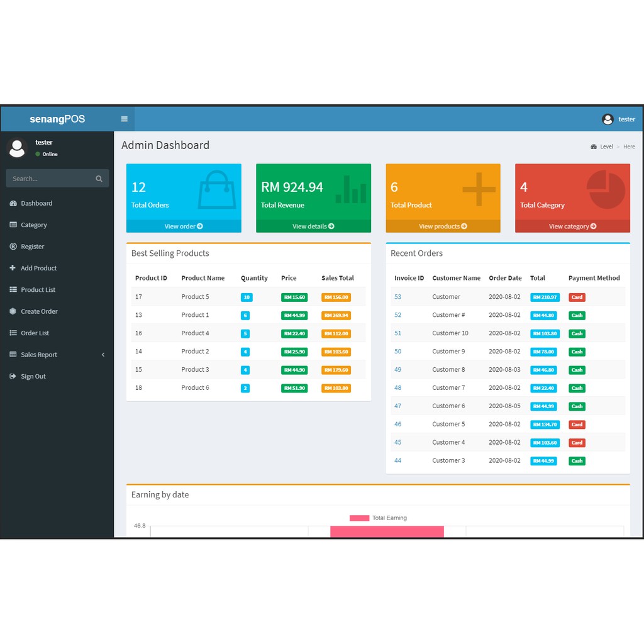Click the Sign Out icon in sidebar
644x644 pixels.
tap(13, 376)
